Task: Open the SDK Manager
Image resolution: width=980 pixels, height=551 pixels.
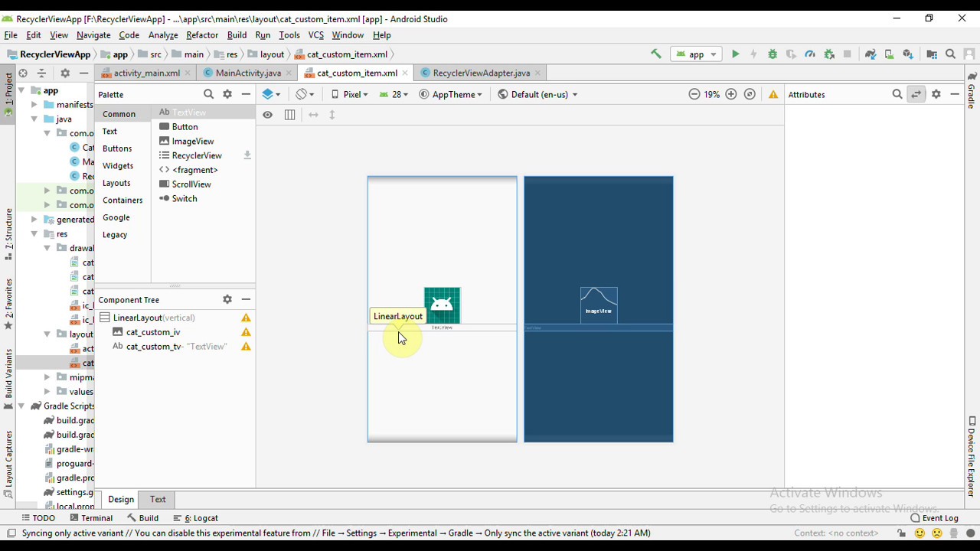Action: (x=908, y=54)
